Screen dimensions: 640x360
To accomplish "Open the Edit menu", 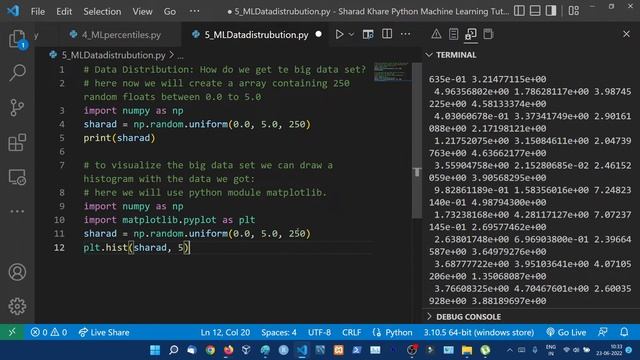I will point(64,11).
